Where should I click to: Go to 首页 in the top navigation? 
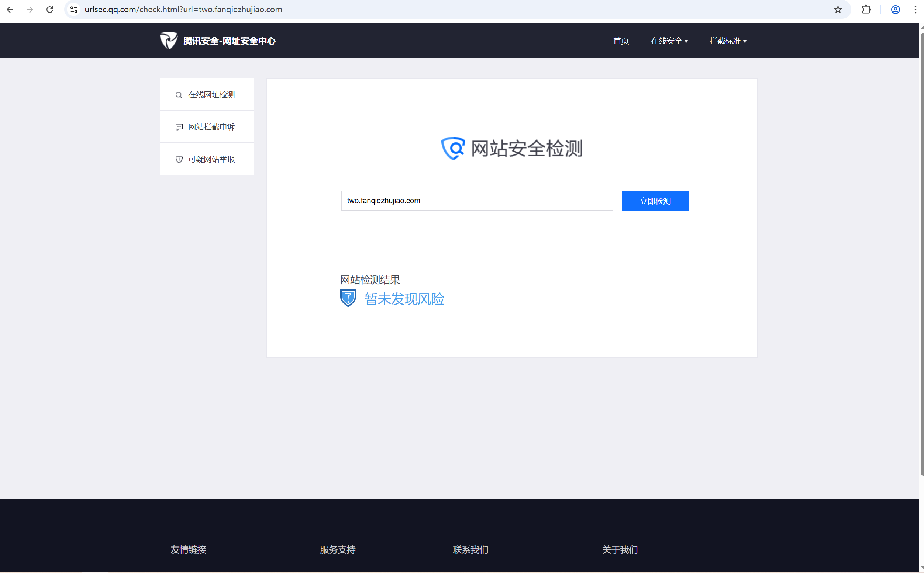[x=621, y=41]
